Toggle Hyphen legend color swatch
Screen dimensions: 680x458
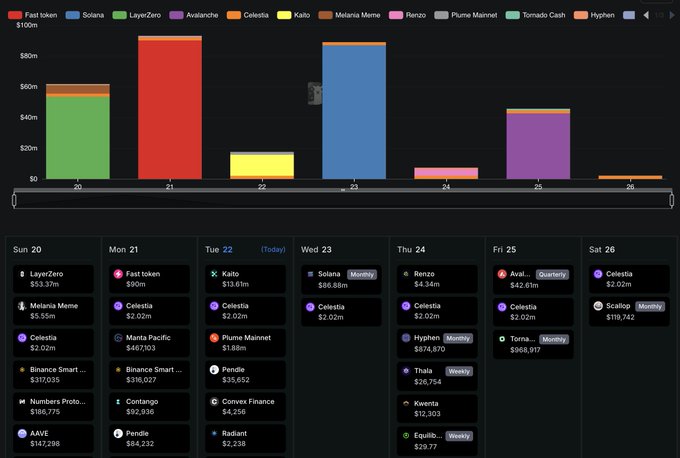(x=581, y=15)
